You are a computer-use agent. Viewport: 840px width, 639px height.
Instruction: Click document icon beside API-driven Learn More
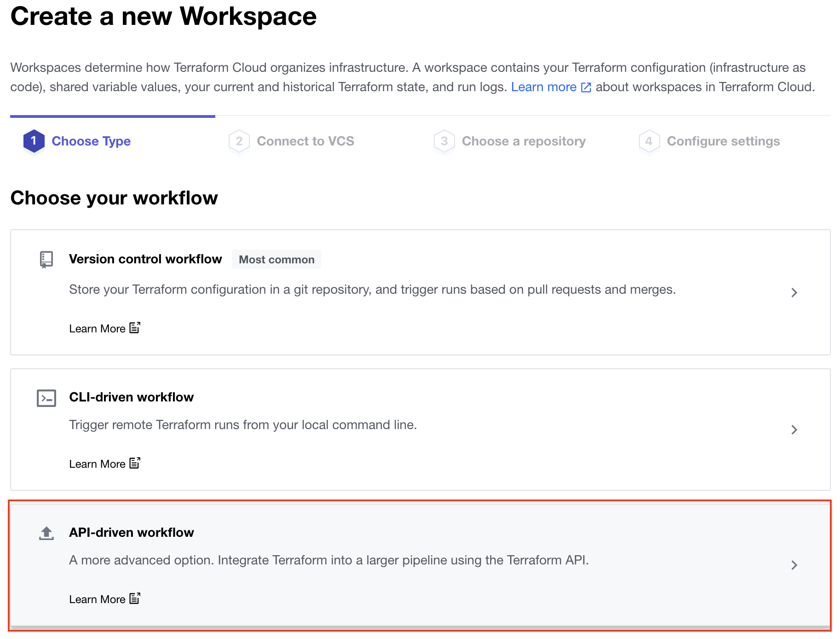(135, 598)
